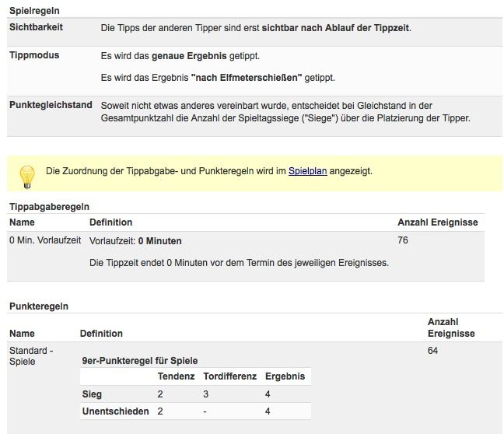Click Unentschieden Tendenz value 2
This screenshot has height=434, width=504.
point(160,411)
